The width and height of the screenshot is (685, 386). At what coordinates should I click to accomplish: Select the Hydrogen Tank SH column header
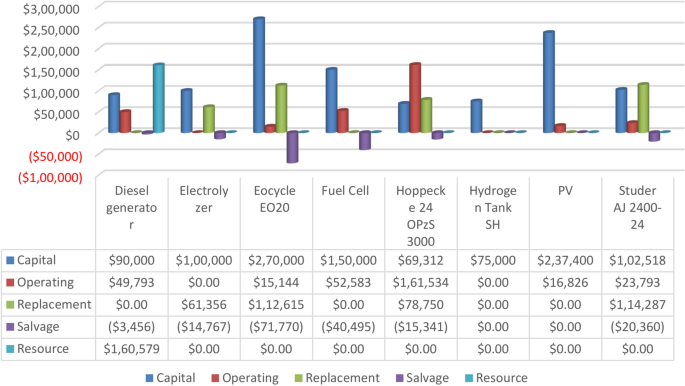493,207
